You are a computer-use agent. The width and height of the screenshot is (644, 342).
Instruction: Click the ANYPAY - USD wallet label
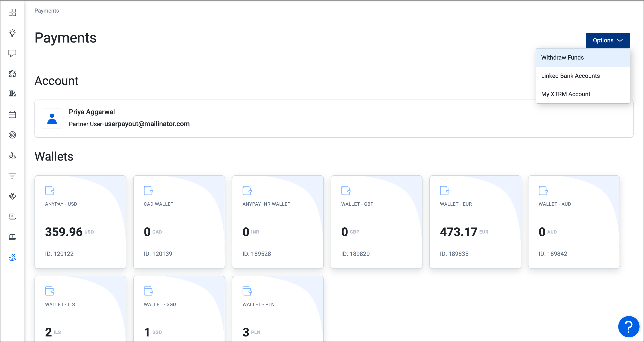tap(61, 204)
